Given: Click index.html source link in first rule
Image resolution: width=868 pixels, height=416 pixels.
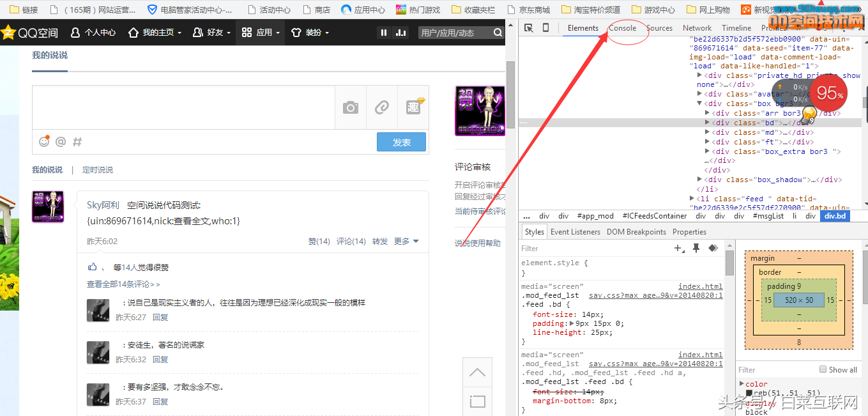Looking at the screenshot, I should [701, 286].
